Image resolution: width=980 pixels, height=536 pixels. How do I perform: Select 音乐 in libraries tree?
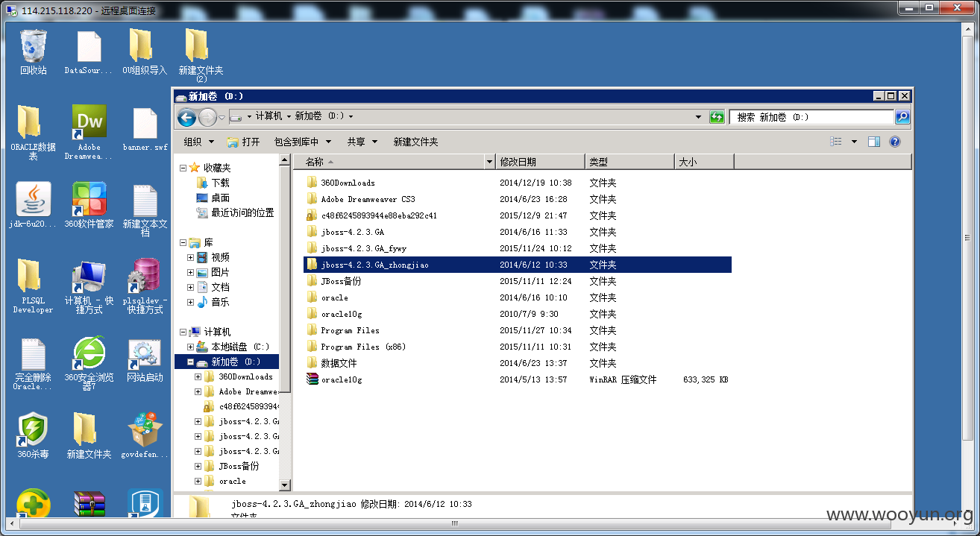click(213, 302)
